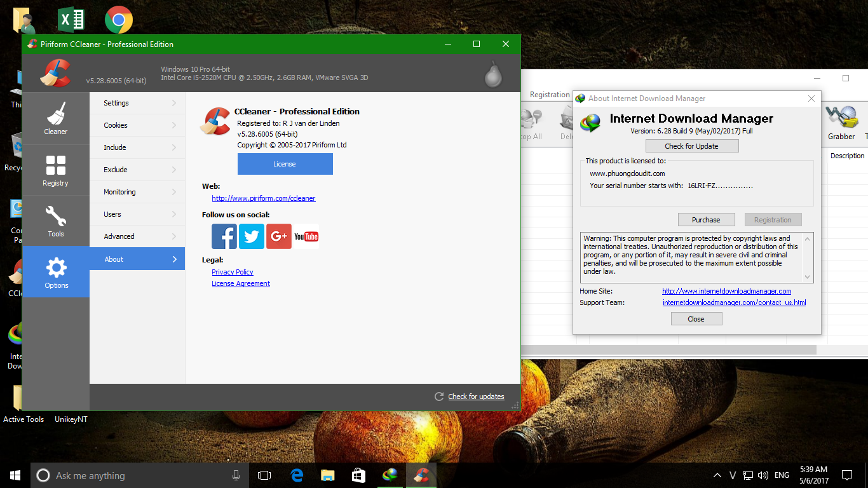Viewport: 868px width, 488px height.
Task: Click the horizontal scrollbar in IDM window
Action: (668, 350)
